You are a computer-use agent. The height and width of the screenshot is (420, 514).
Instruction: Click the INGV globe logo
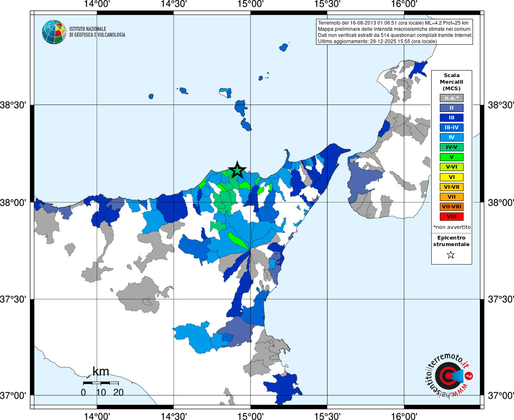pos(54,32)
